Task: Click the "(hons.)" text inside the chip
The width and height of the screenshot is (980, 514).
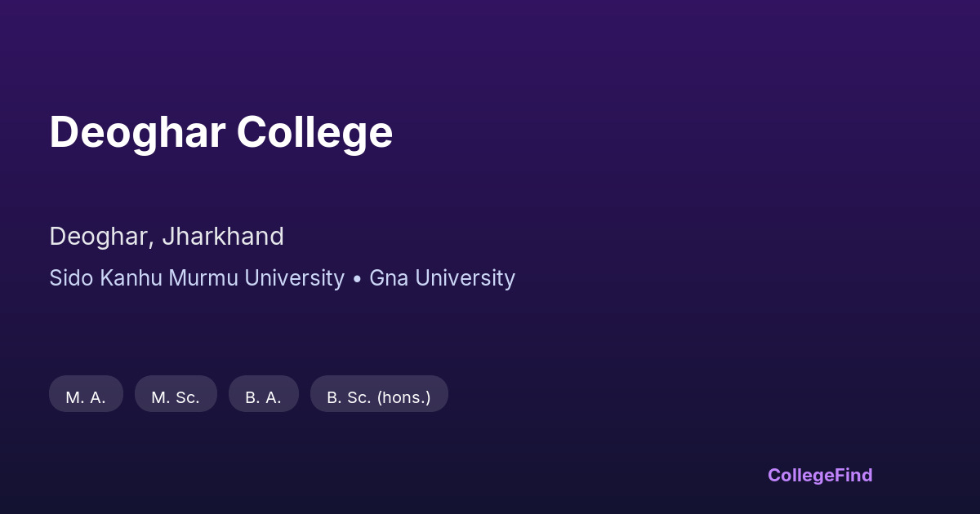Action: (403, 397)
